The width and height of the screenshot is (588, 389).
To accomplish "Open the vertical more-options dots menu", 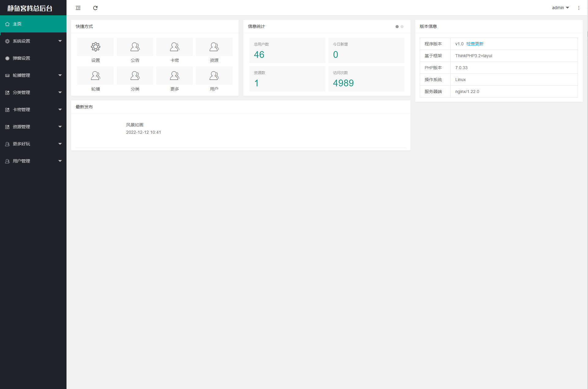I will (579, 8).
